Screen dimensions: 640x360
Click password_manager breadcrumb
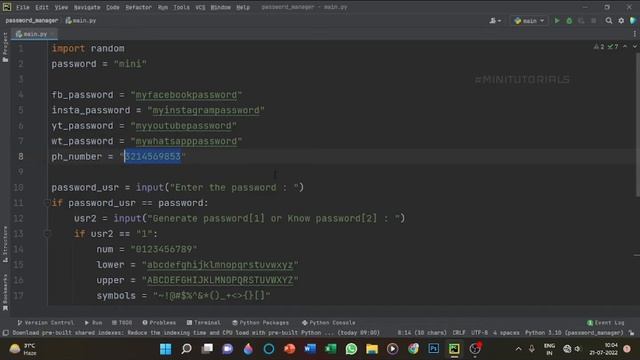(x=31, y=20)
